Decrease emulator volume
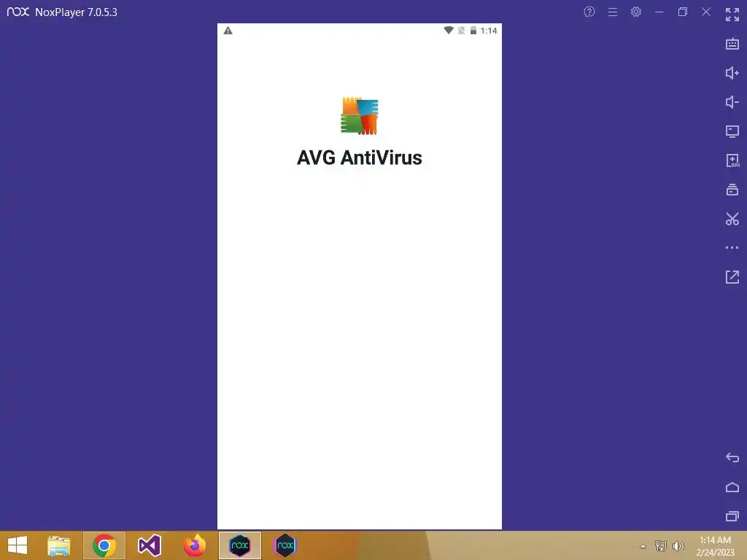 point(732,102)
